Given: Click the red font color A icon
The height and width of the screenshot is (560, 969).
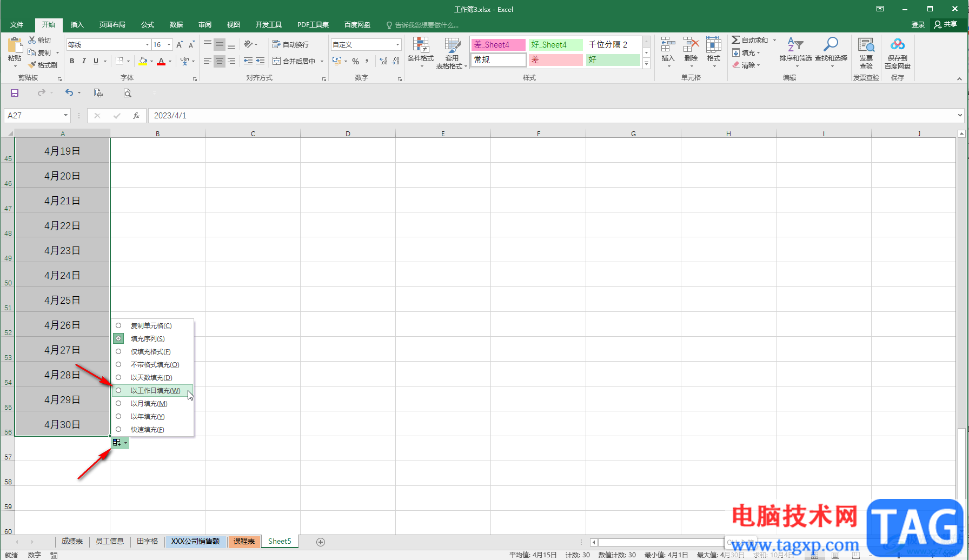Looking at the screenshot, I should [161, 61].
